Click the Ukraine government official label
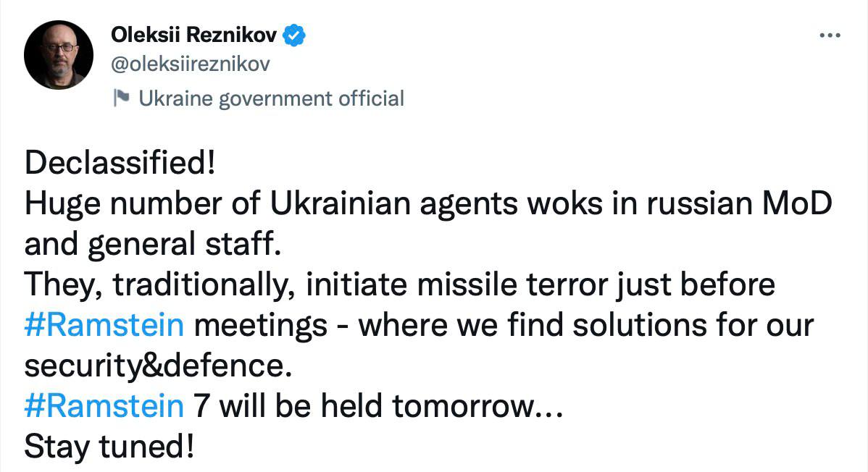 coord(270,98)
